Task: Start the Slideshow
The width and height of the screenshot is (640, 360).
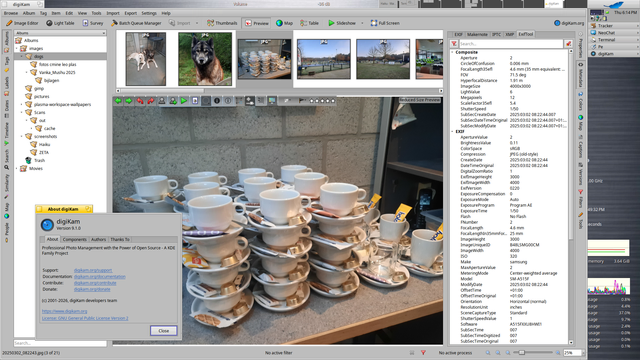Action: pyautogui.click(x=342, y=23)
